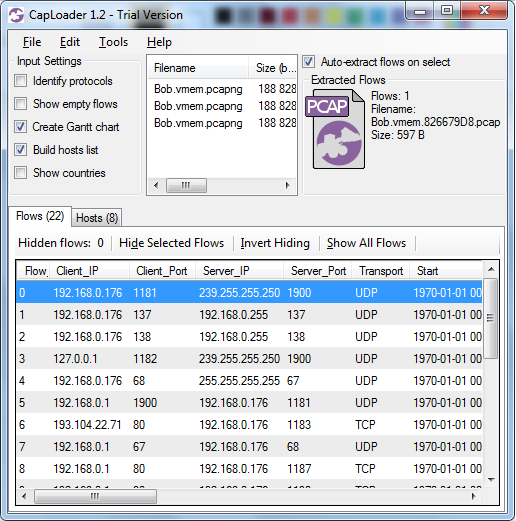The height and width of the screenshot is (521, 516).
Task: Minimize the CapLoader window
Action: pos(420,11)
